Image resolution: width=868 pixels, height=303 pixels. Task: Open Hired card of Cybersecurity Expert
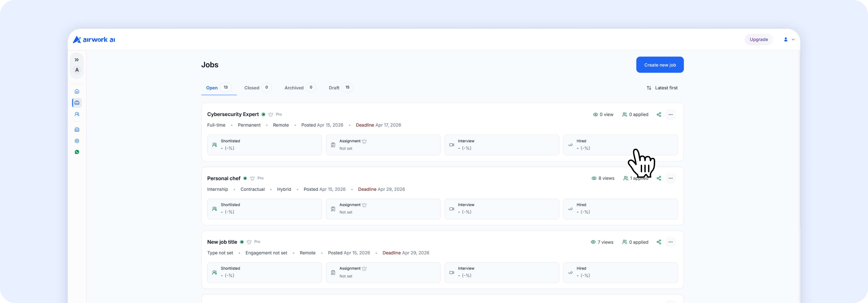[x=620, y=145]
